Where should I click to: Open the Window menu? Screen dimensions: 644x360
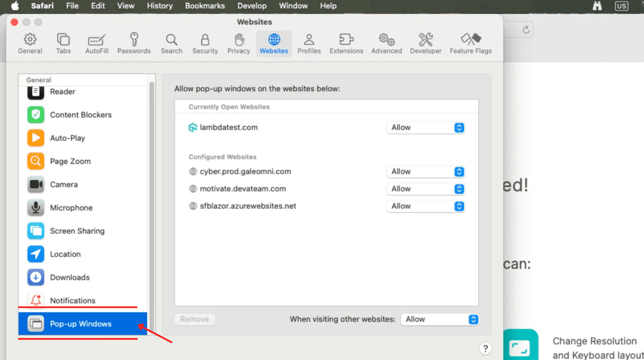pyautogui.click(x=293, y=6)
